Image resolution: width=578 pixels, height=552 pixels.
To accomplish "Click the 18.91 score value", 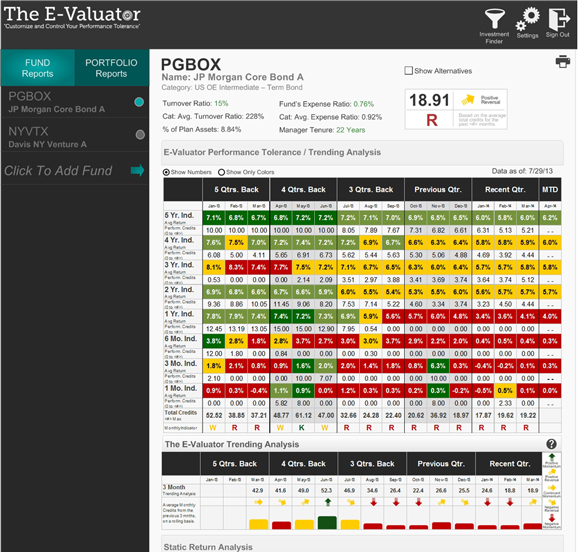I will tap(429, 100).
